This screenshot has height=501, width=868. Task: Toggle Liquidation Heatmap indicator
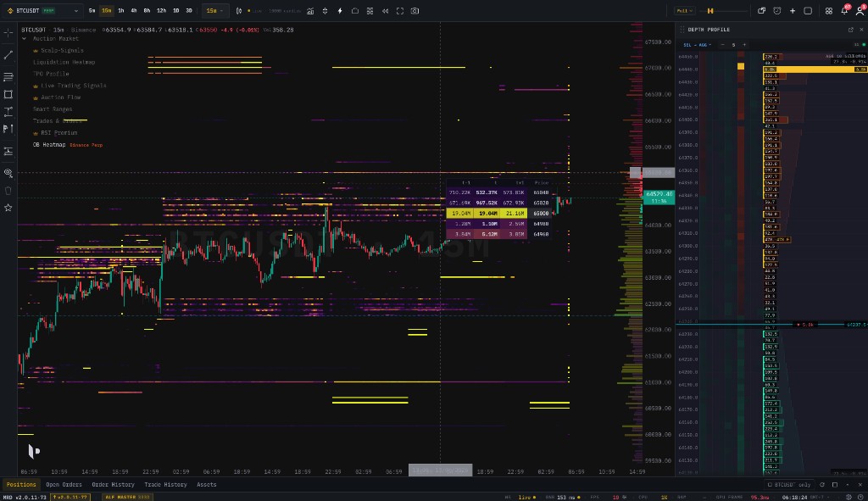pyautogui.click(x=64, y=63)
